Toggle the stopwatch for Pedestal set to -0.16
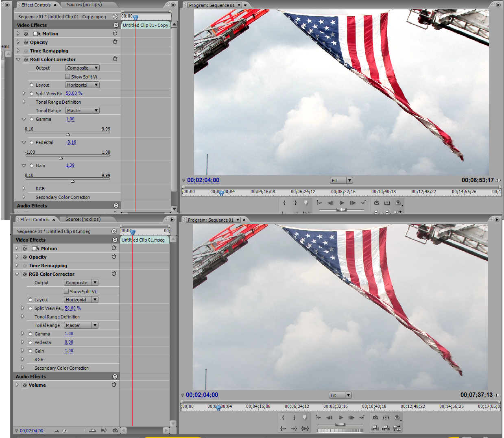Screen dimensions: 504x438 (x=31, y=142)
